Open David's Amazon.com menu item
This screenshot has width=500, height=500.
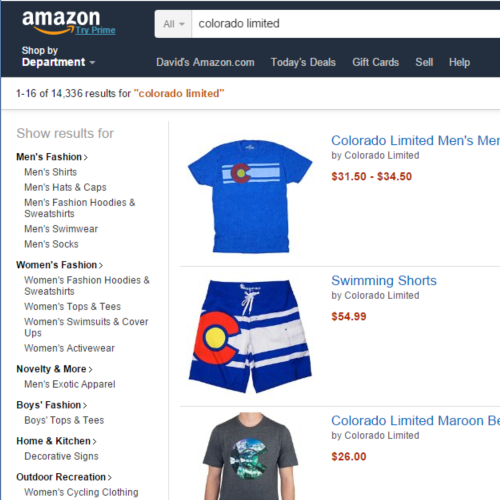(205, 62)
